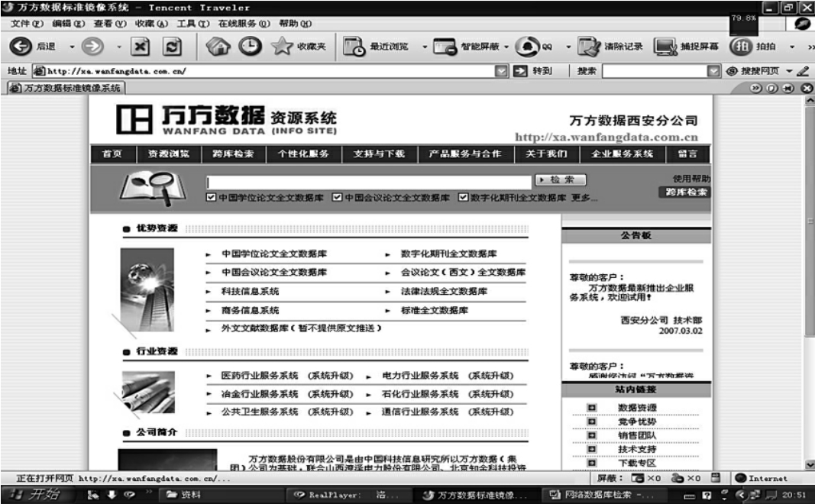
Task: Click the 竞争优势 link bullet icon
Action: [591, 422]
